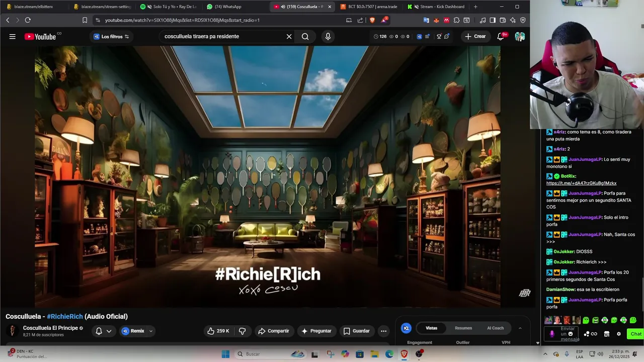This screenshot has width=644, height=362.
Task: Open Google Translate extension icon
Action: tap(426, 20)
